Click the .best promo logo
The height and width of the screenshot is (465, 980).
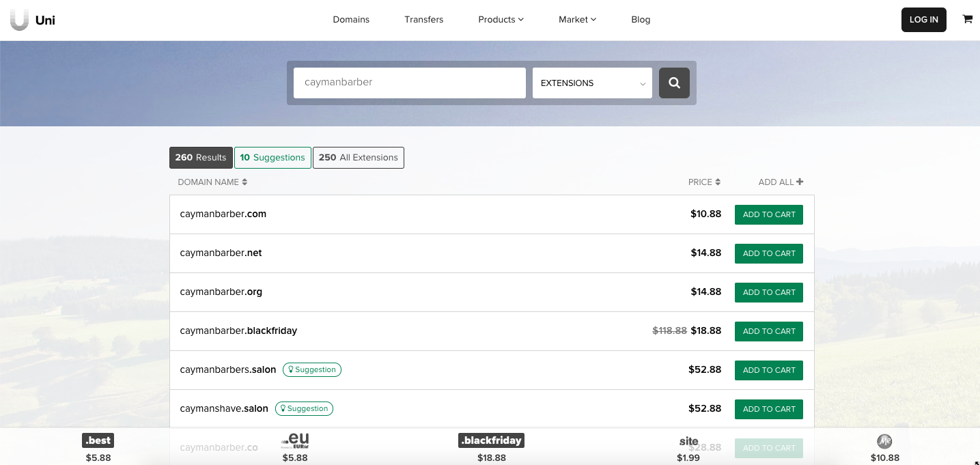click(x=98, y=440)
